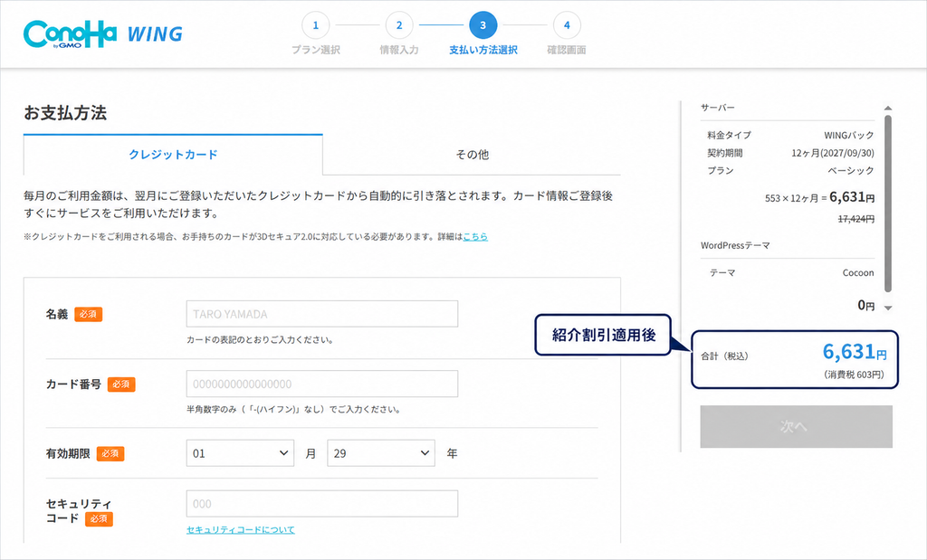This screenshot has width=927, height=560.
Task: Focus the カード番号 input field
Action: (x=322, y=384)
